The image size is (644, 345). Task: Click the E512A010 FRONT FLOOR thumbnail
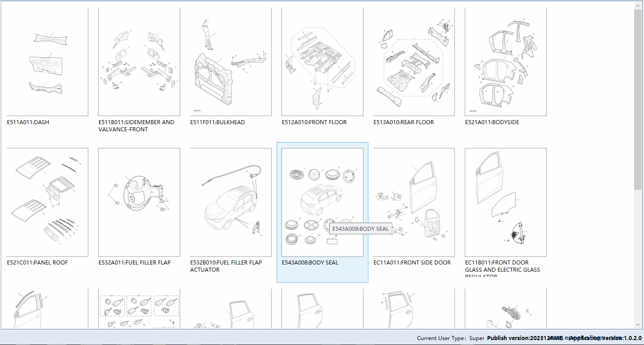(x=322, y=62)
